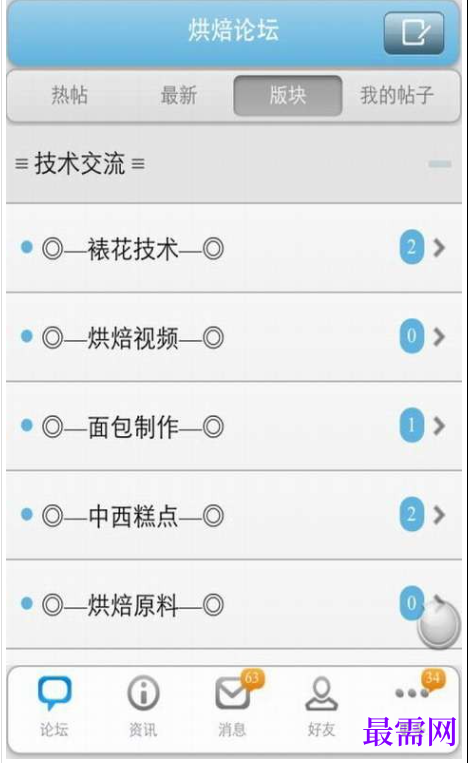Open the 消息 messages envelope icon
The height and width of the screenshot is (763, 475).
tap(232, 693)
